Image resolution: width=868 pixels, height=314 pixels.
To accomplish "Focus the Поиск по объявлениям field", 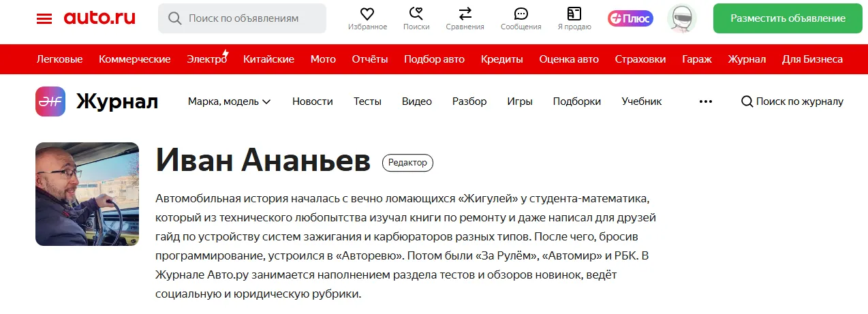I will pyautogui.click(x=242, y=18).
